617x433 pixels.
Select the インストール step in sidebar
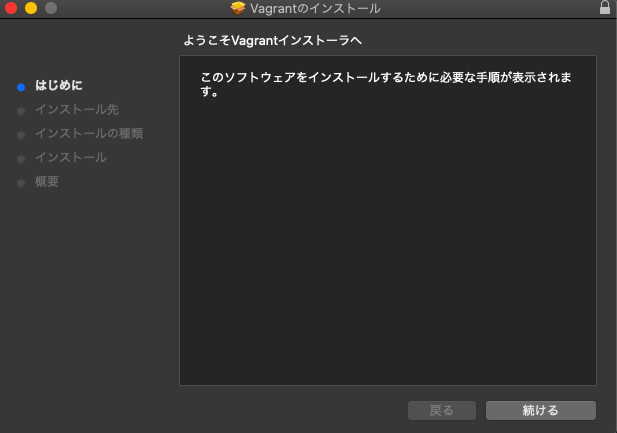coord(71,157)
